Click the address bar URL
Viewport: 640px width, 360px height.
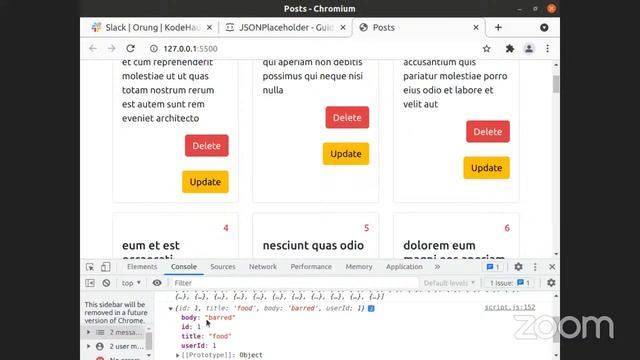pyautogui.click(x=190, y=49)
